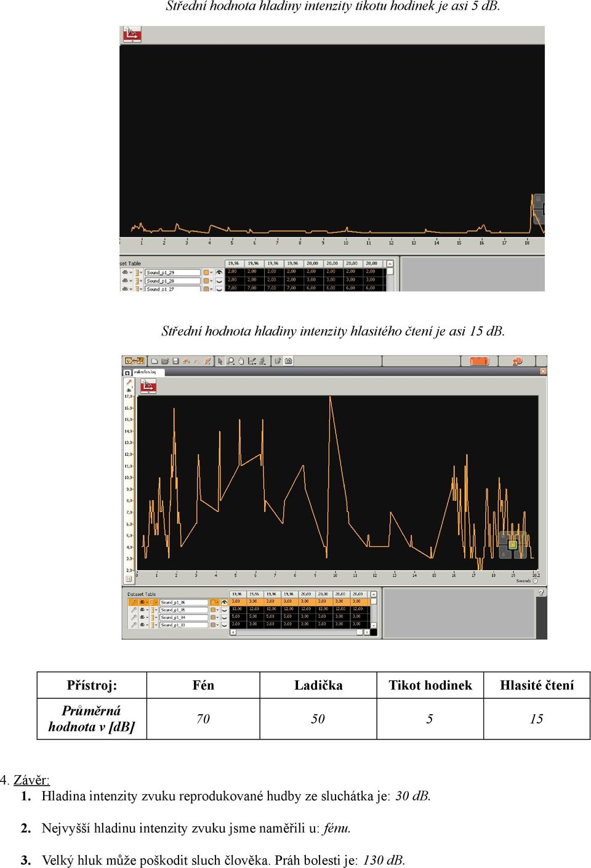The height and width of the screenshot is (868, 591).
Task: Click the camera snapshot icon
Action: 288,361
